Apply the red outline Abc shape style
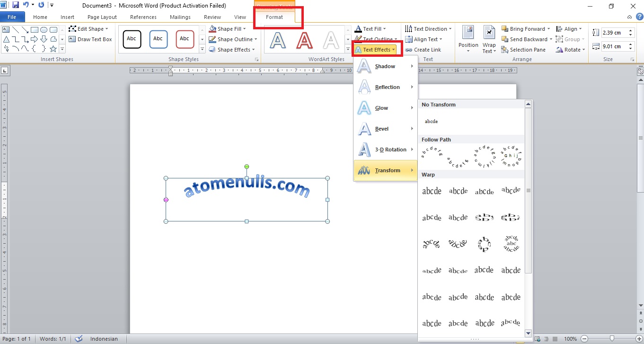The width and height of the screenshot is (644, 344). [x=185, y=39]
